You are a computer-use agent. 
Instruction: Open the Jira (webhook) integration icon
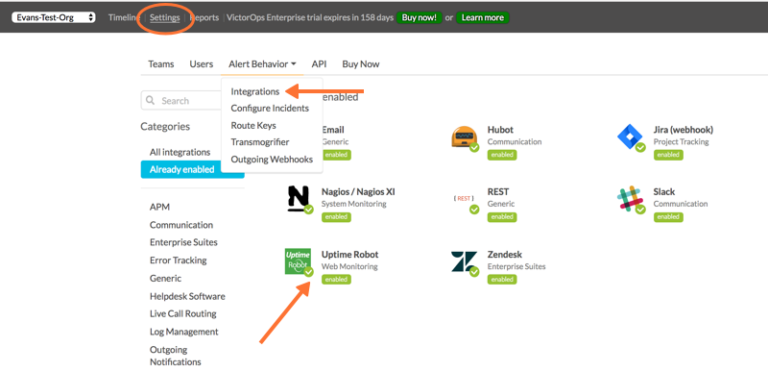click(630, 138)
